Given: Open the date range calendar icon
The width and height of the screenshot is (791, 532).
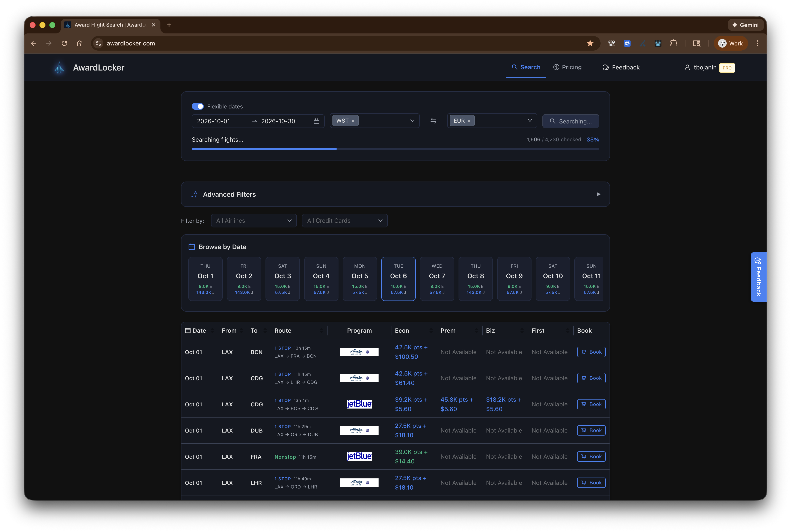Looking at the screenshot, I should (x=316, y=121).
